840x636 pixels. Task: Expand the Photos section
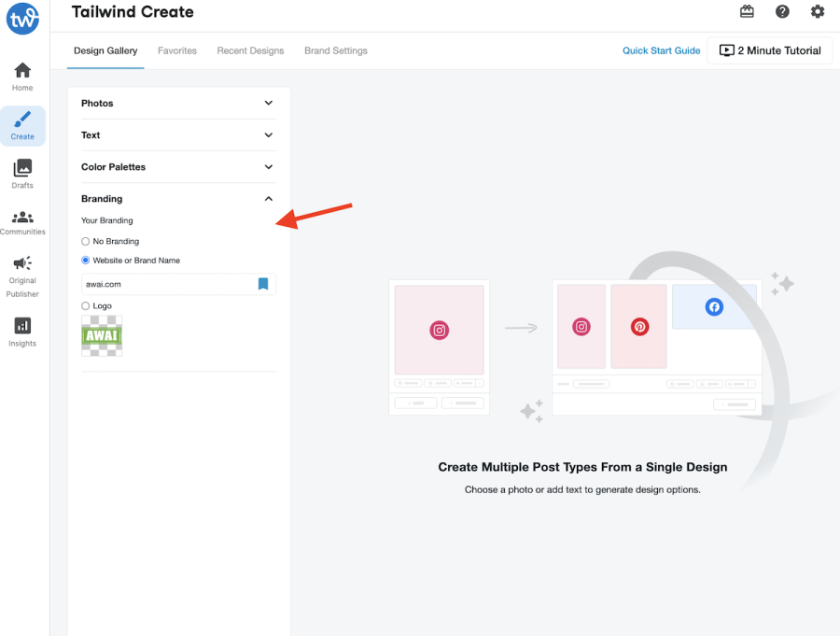point(178,103)
